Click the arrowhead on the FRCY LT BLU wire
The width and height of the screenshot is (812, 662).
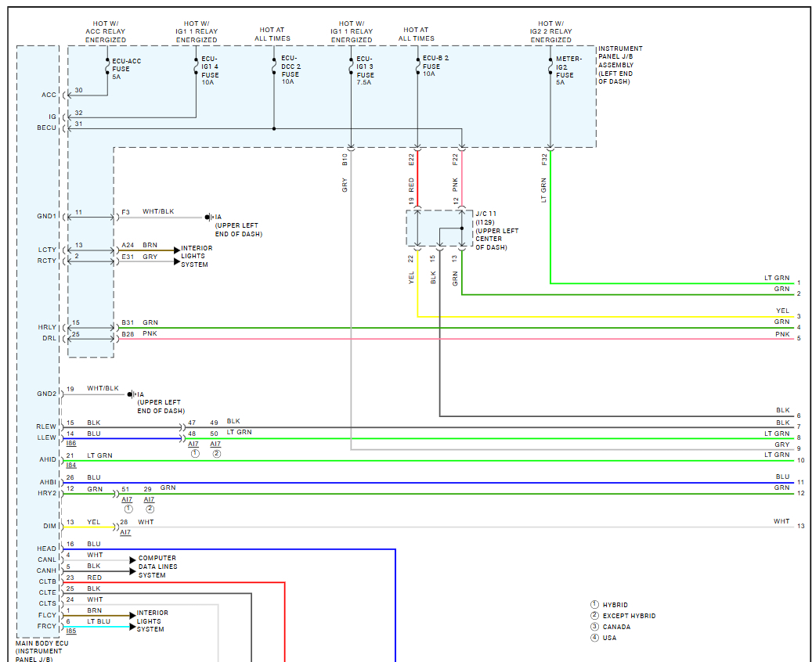132,627
